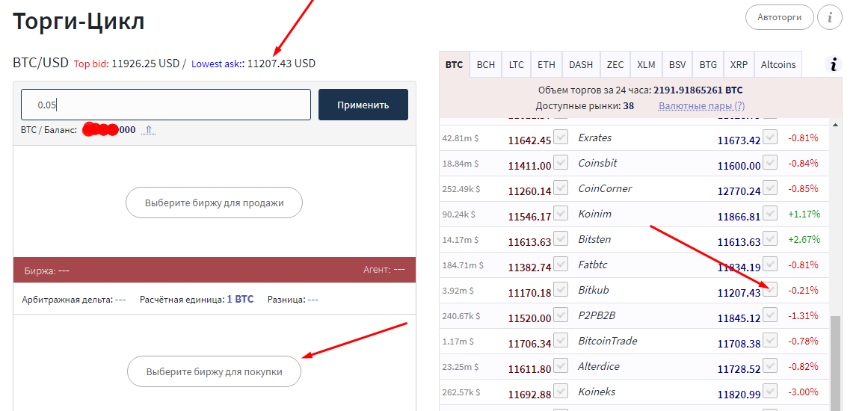The height and width of the screenshot is (411, 868).
Task: Tick Bitsten ask checkbox beside +2.67%
Action: 770,239
